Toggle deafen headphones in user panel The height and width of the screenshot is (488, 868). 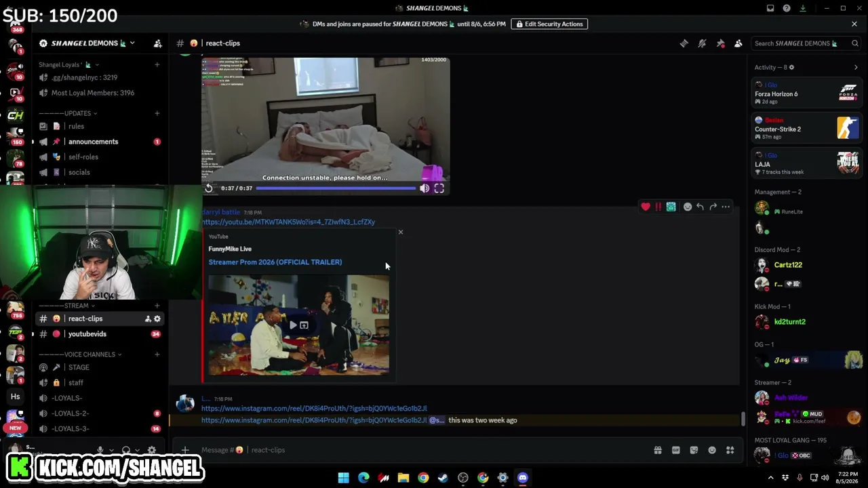point(126,450)
